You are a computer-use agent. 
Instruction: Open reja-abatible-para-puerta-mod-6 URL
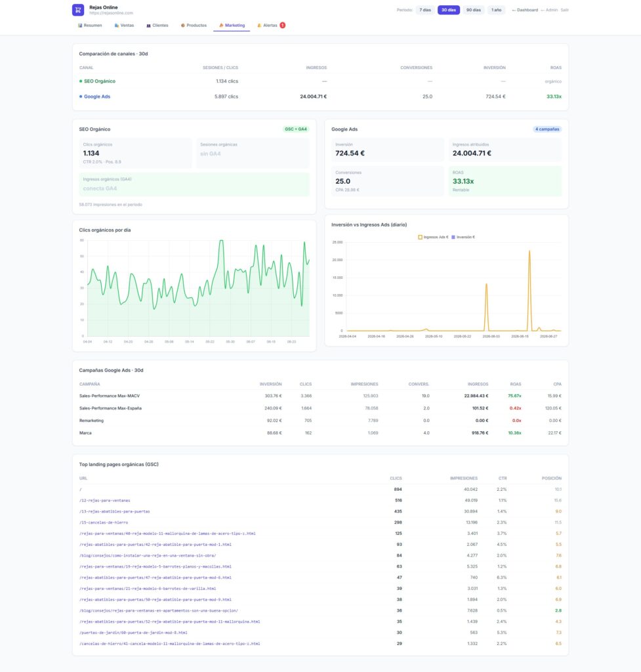coord(155,577)
